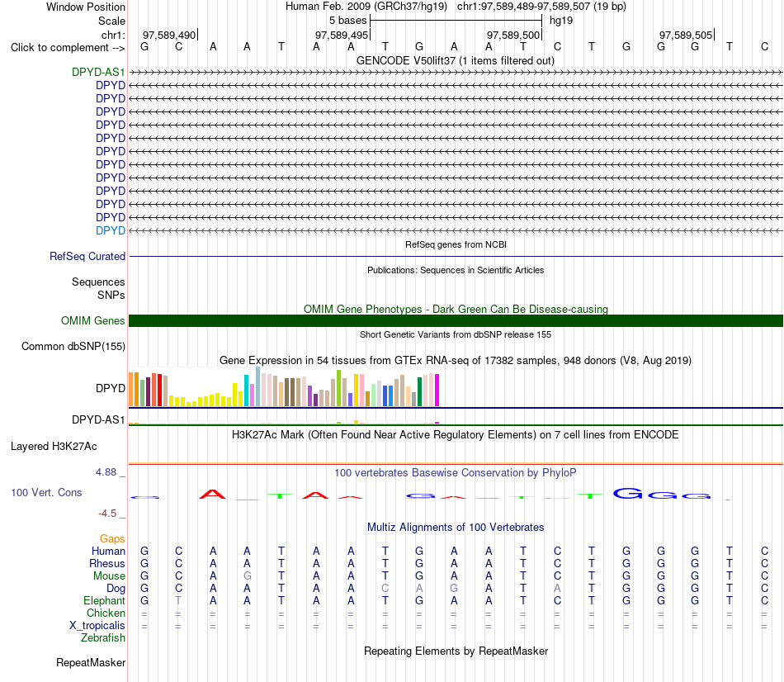
Task: Click the "SNPs" track label
Action: pyautogui.click(x=111, y=296)
